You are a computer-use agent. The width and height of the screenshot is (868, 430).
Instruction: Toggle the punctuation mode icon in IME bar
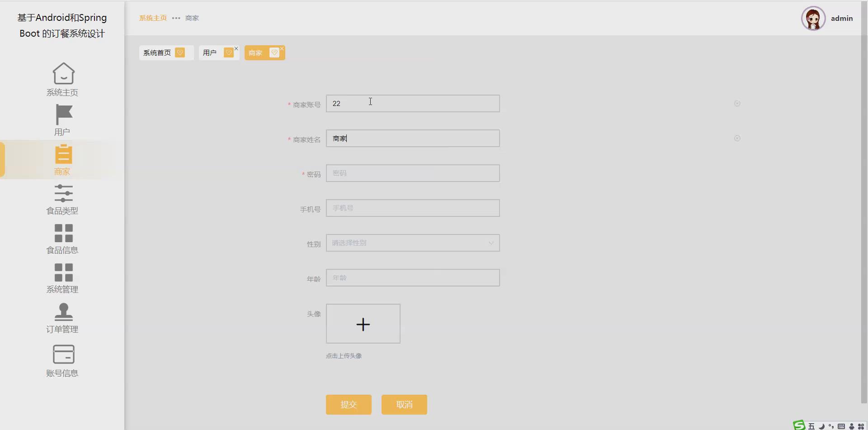coord(831,426)
